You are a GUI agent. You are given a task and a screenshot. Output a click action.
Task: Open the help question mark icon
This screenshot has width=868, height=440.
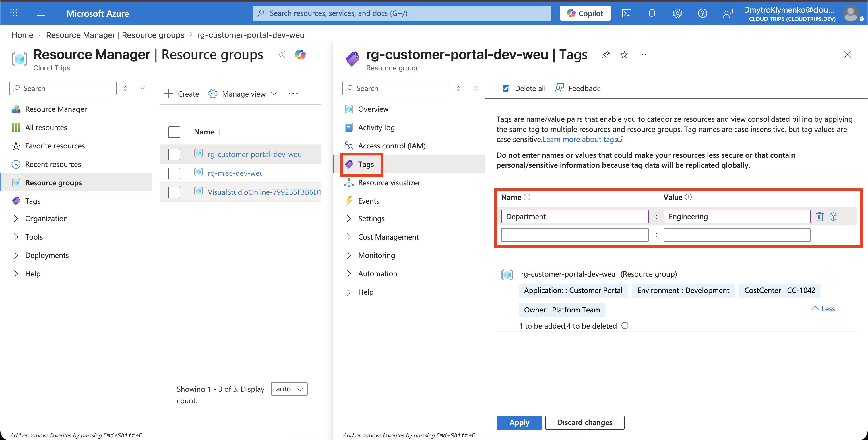click(703, 13)
